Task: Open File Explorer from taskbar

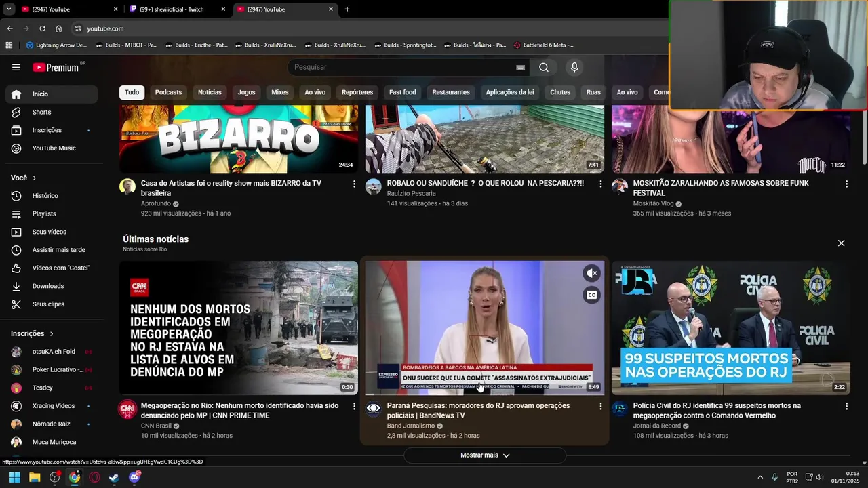Action: [x=35, y=477]
